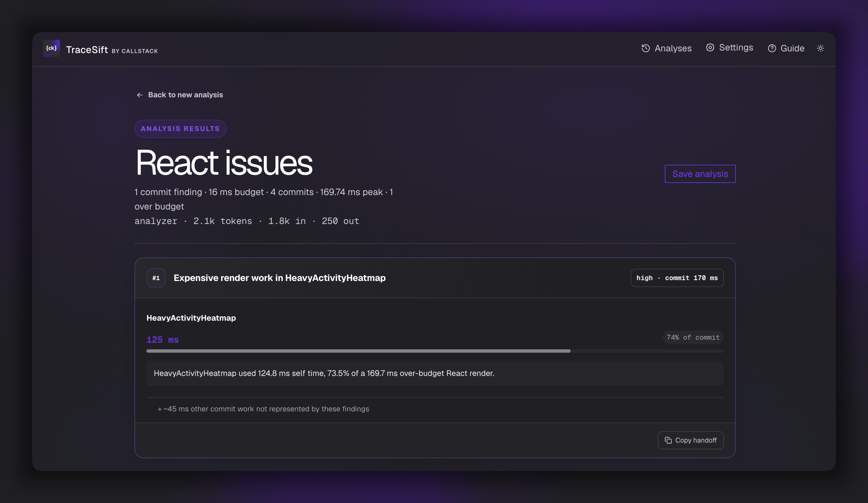Select the Expensive render work in HeavyActivityHeatmap title

(x=280, y=278)
